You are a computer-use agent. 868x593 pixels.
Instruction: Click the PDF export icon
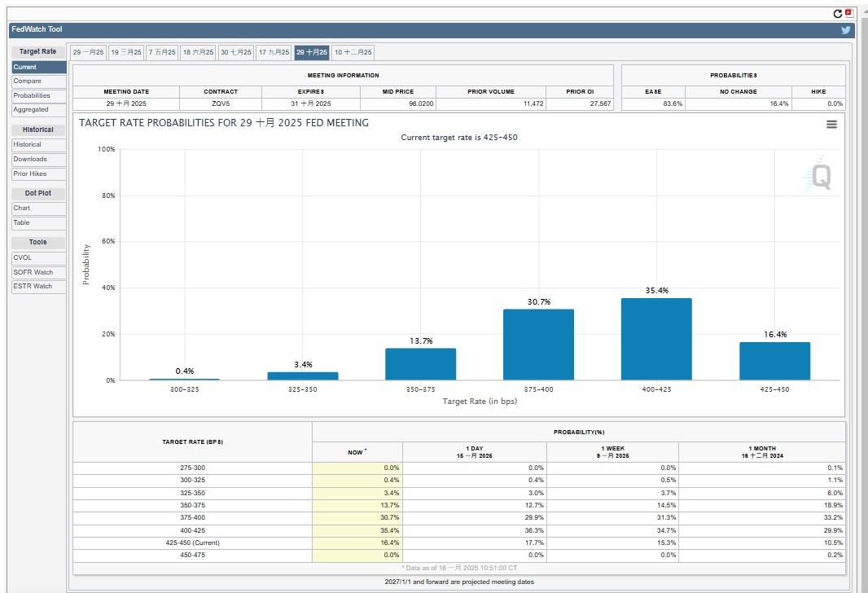coord(849,13)
